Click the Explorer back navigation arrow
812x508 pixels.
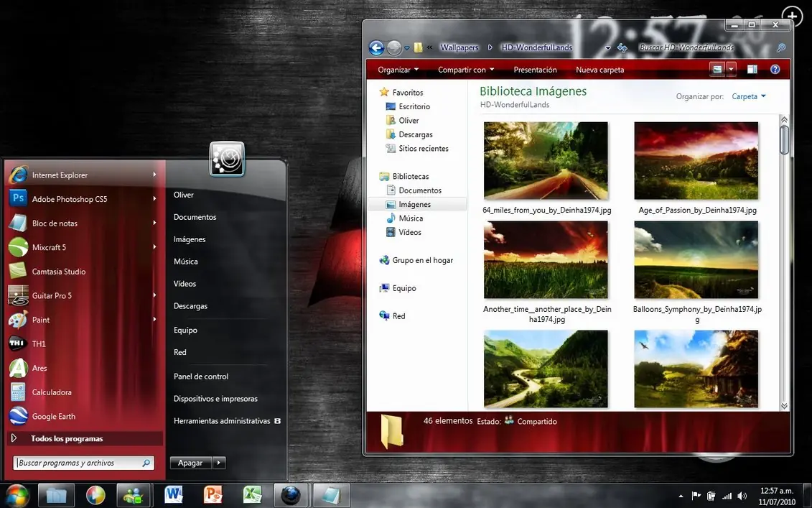click(x=376, y=48)
